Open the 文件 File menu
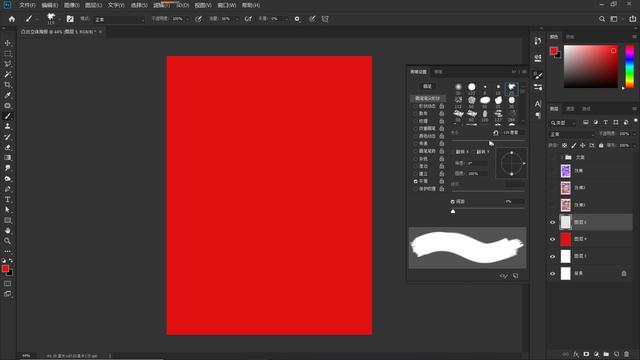This screenshot has height=360, width=640. point(27,5)
